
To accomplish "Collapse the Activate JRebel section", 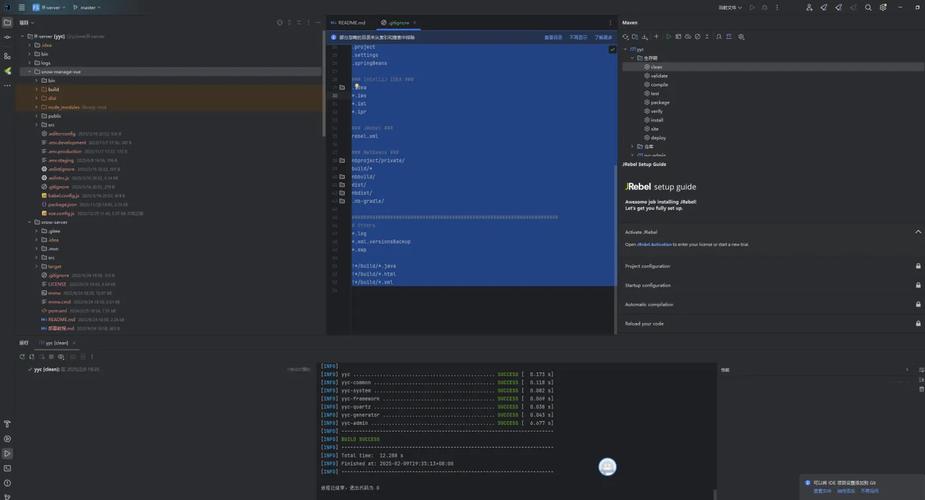I will tap(918, 232).
